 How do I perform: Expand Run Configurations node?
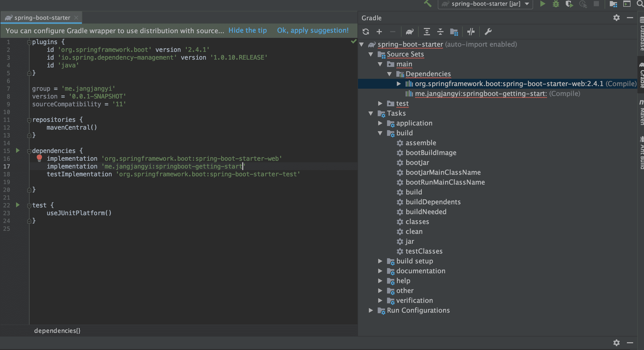pyautogui.click(x=371, y=310)
